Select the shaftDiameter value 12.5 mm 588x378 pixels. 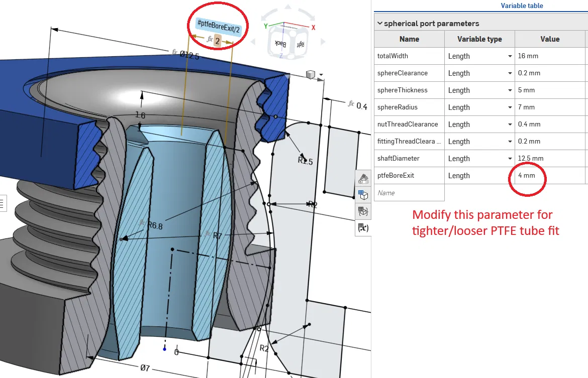click(x=550, y=158)
